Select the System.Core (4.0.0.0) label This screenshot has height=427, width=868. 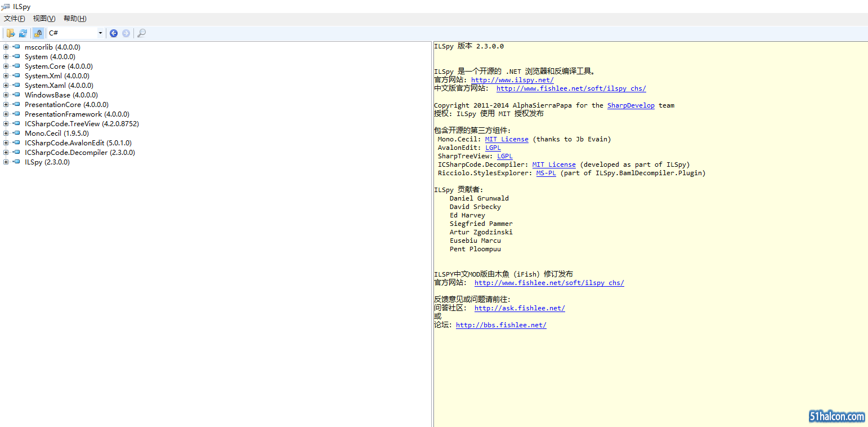59,66
